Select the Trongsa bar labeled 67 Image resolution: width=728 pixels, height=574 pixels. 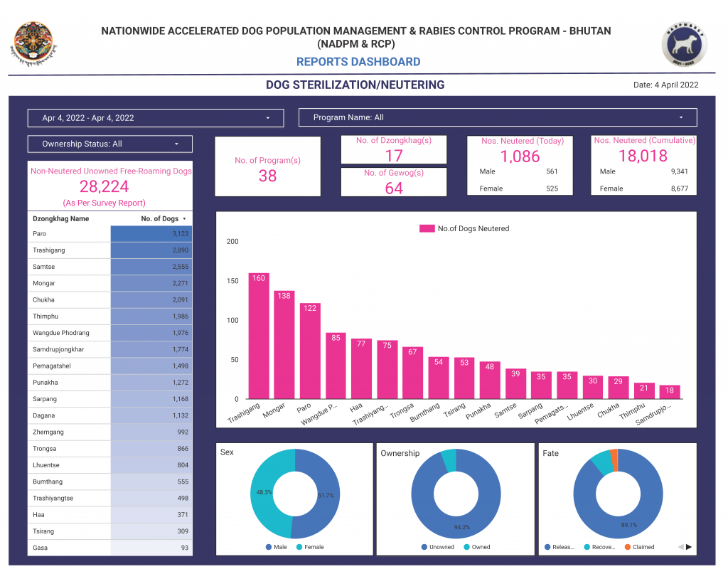[x=413, y=373]
